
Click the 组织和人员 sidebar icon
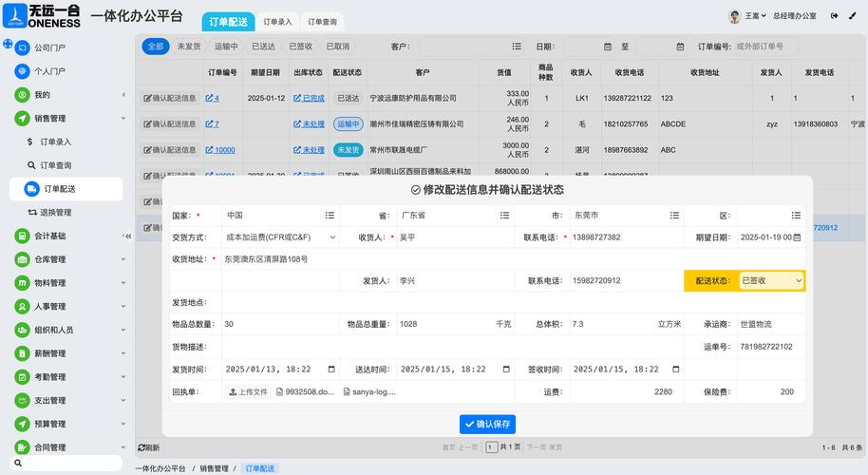tap(22, 330)
